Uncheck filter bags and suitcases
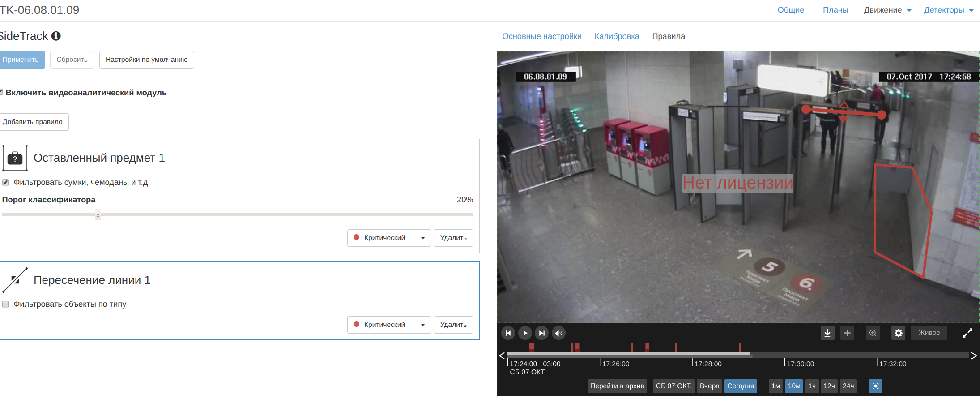 click(x=6, y=182)
